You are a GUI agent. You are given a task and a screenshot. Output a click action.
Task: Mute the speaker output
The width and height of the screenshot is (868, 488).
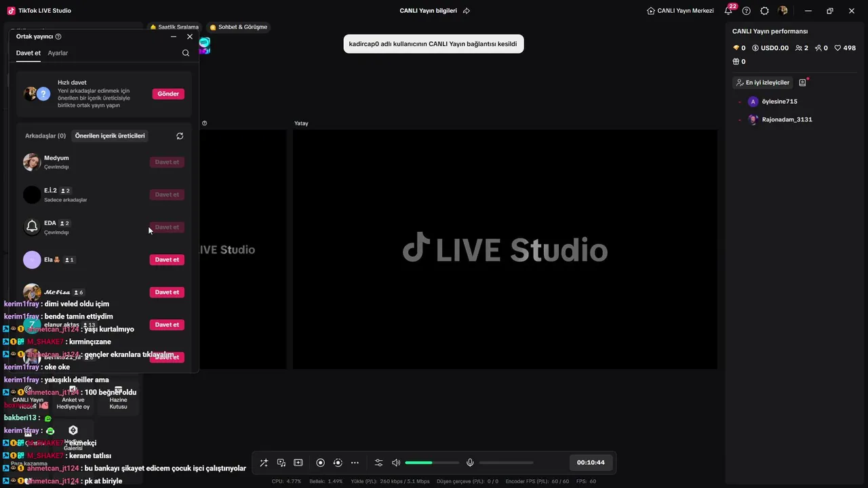(396, 462)
